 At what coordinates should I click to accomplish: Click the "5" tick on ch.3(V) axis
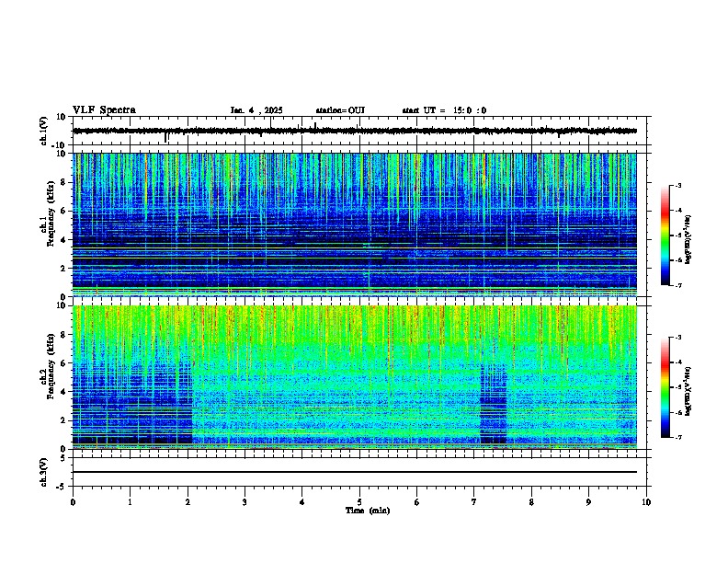63,457
